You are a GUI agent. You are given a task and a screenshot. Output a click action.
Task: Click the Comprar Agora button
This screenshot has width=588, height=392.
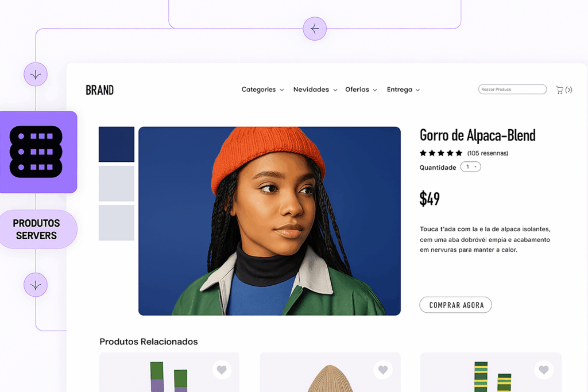coord(455,305)
